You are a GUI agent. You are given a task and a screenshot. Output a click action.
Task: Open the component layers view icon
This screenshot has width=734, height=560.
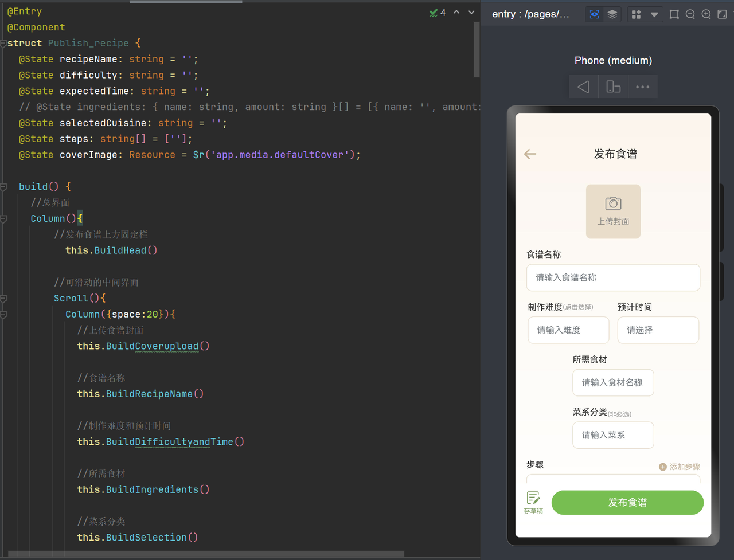point(612,14)
